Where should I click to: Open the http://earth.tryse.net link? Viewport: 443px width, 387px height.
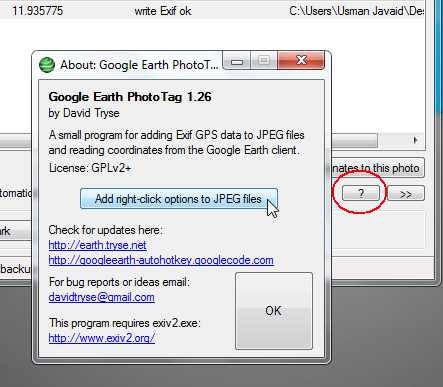coord(97,245)
